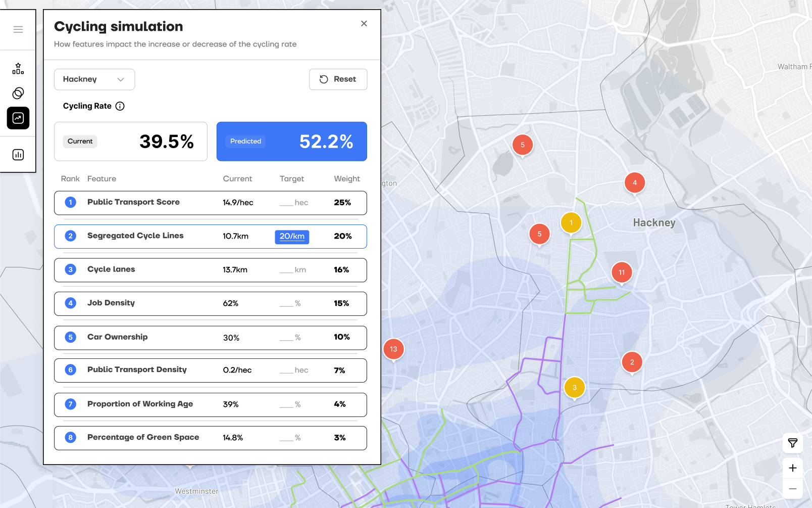The height and width of the screenshot is (508, 812).
Task: Select the Car Ownership feature row
Action: point(210,337)
